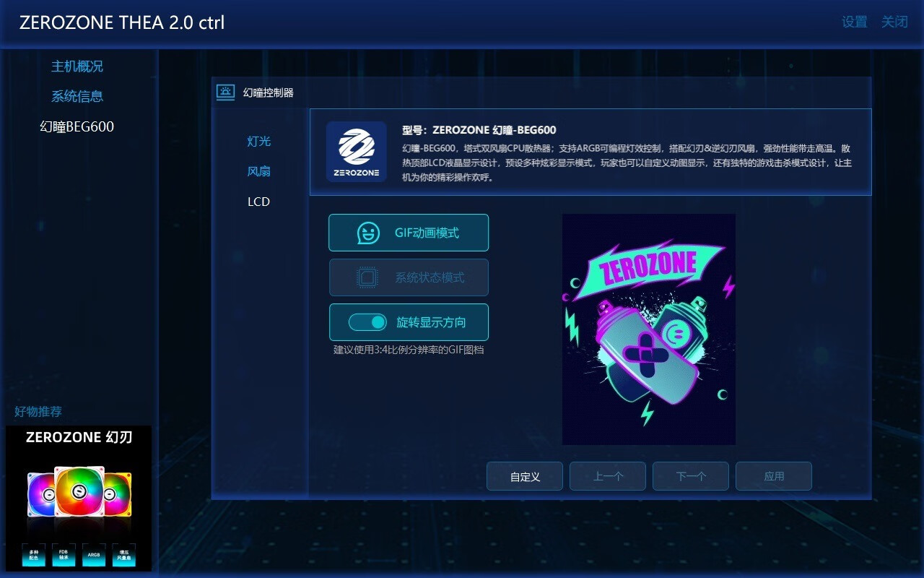Click the 应用 button
924x578 pixels.
point(774,476)
